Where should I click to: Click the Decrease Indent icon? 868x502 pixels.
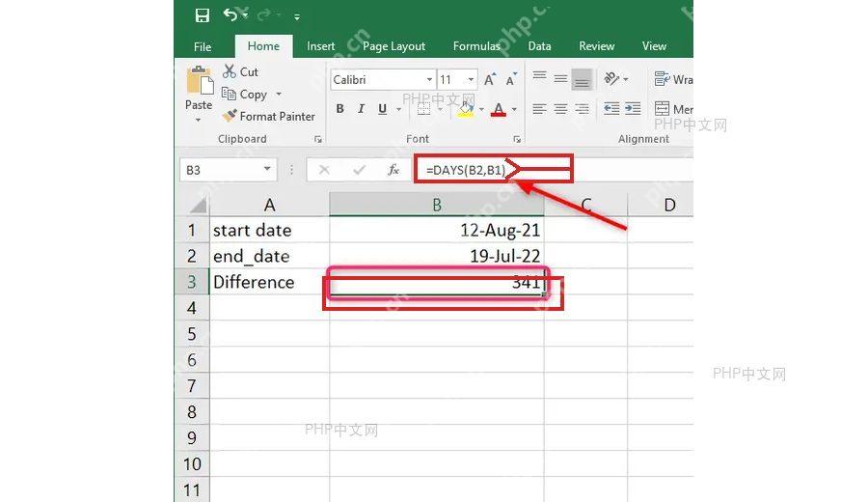[611, 108]
